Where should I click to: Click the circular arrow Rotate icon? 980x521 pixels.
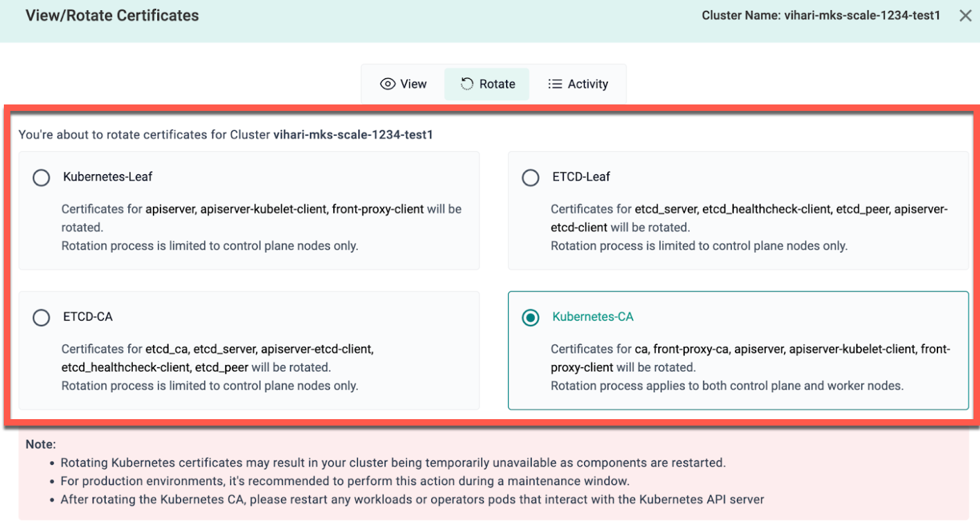(467, 84)
